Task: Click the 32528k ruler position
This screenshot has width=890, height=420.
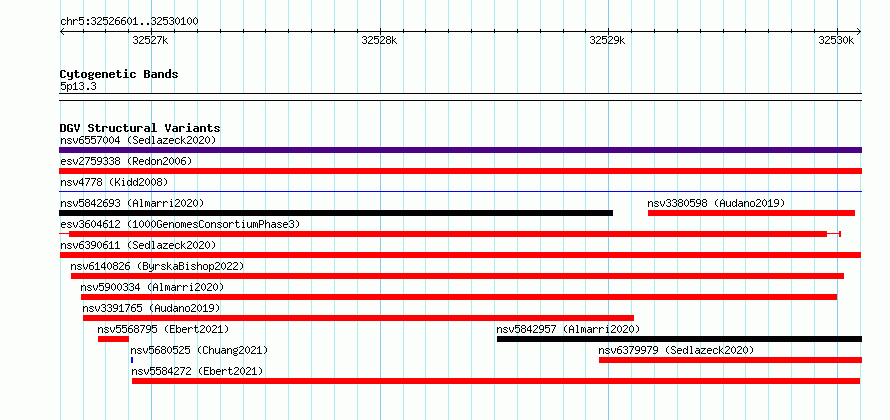Action: pos(379,40)
